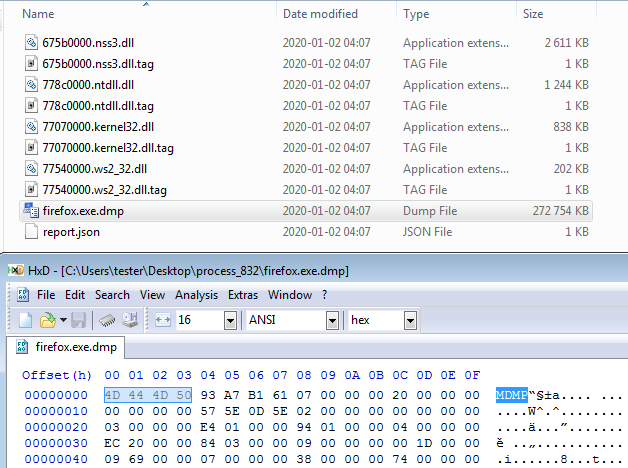Screen dimensions: 628x468
Task: Sort files by Date modified column header
Action: (x=320, y=14)
